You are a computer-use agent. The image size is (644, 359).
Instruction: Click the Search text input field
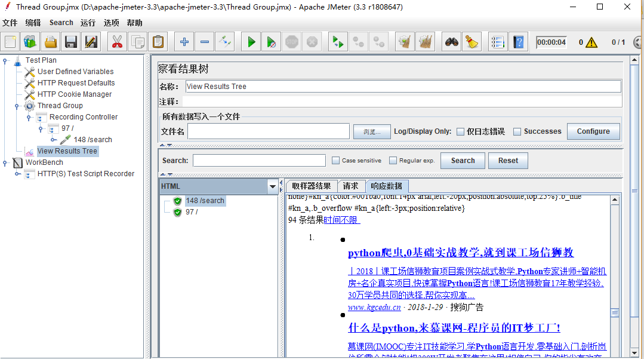[x=259, y=160]
